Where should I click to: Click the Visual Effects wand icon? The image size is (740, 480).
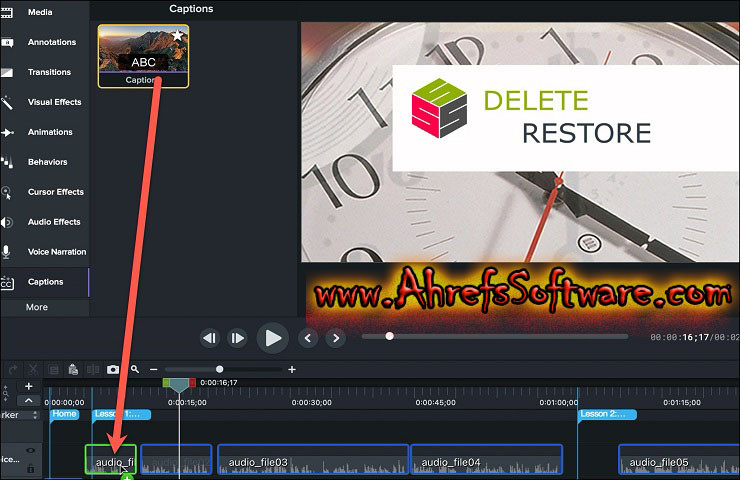coord(7,102)
